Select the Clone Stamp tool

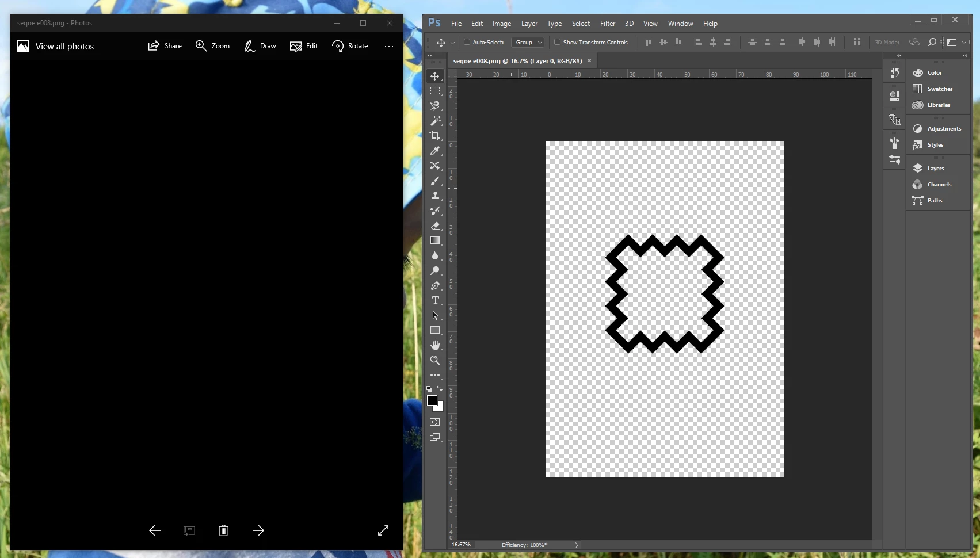point(435,196)
